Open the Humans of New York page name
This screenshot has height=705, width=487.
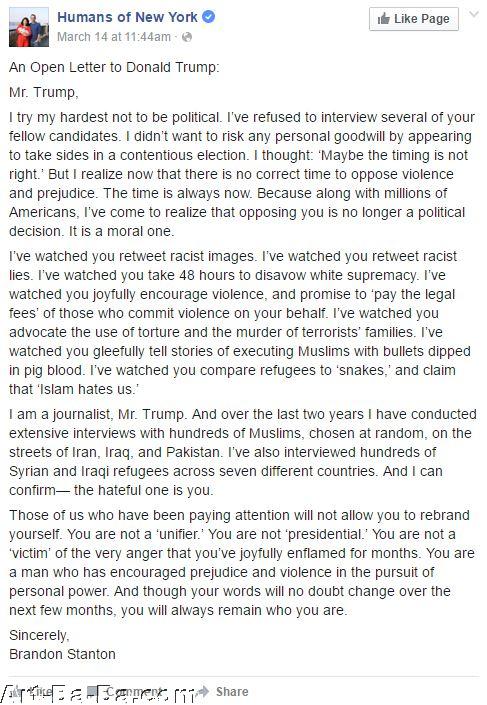click(127, 17)
